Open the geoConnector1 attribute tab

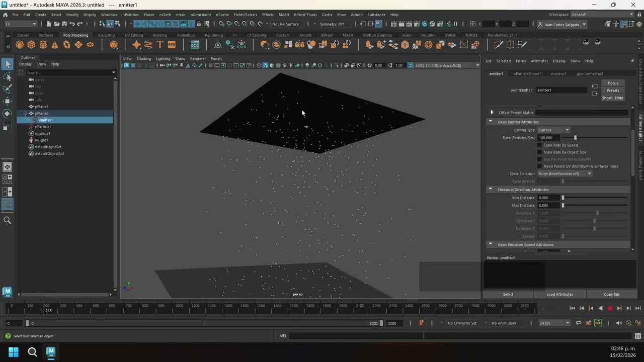pyautogui.click(x=590, y=74)
